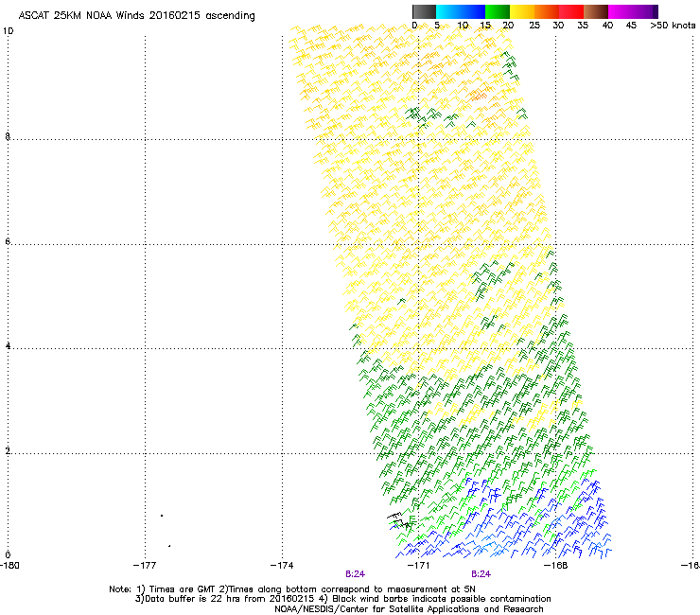The height and width of the screenshot is (615, 700).
Task: Click the magenta-purple 40-50 knots legend segment
Action: point(633,11)
